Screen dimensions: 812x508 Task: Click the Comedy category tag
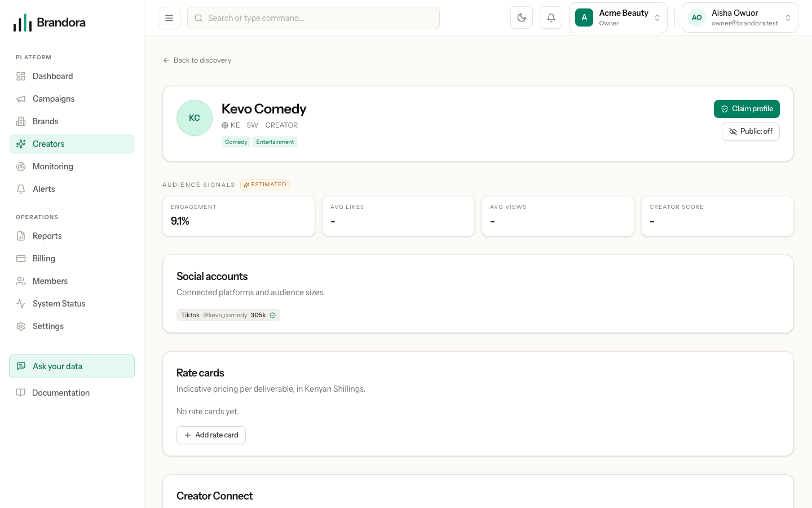point(236,142)
